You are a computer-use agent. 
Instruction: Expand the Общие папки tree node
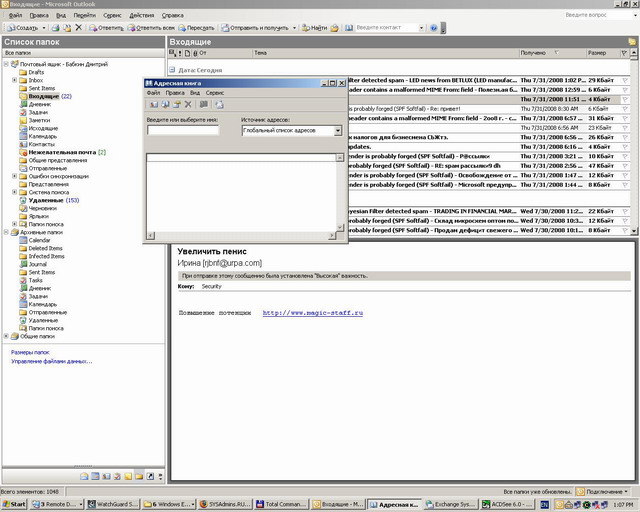(6, 336)
